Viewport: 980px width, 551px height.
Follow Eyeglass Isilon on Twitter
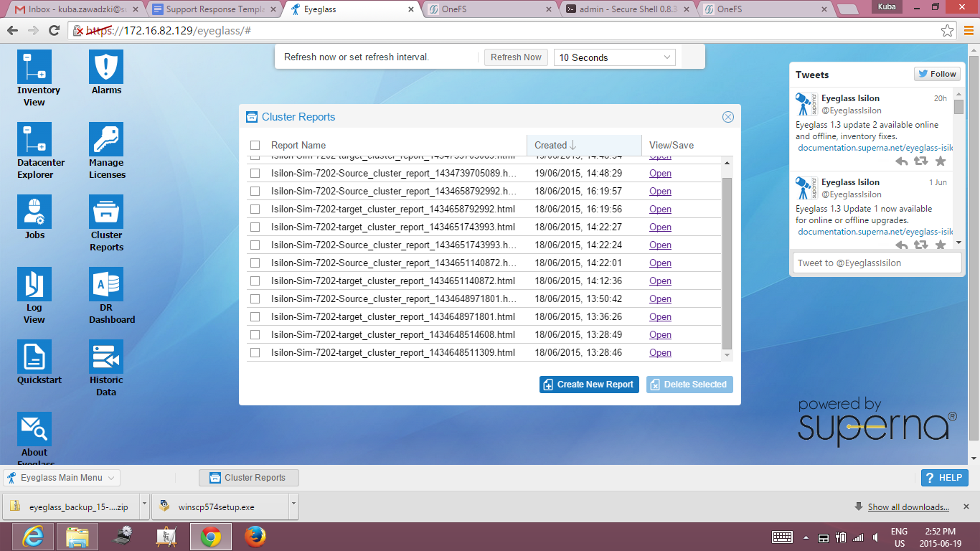(937, 74)
